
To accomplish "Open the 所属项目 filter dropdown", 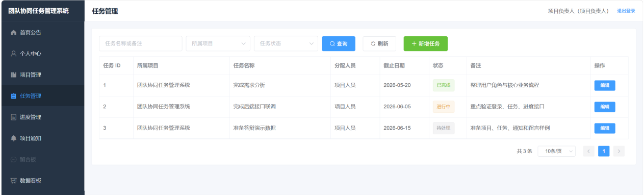I will [218, 44].
